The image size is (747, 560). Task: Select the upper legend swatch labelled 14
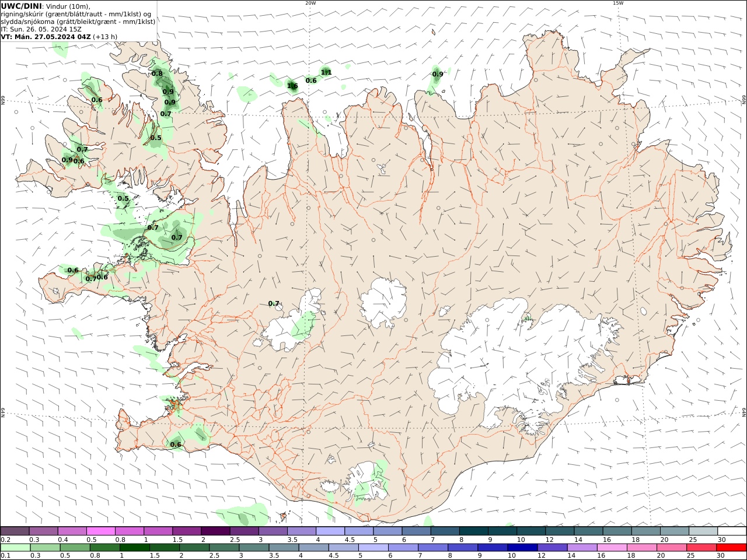pyautogui.click(x=588, y=531)
